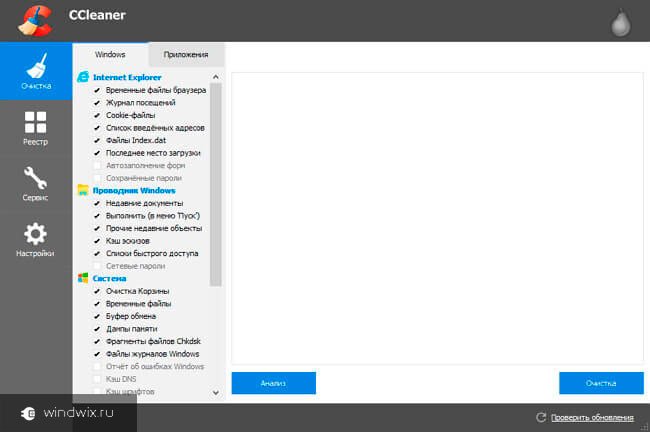Uncheck Файлы Index.dat

(x=97, y=140)
